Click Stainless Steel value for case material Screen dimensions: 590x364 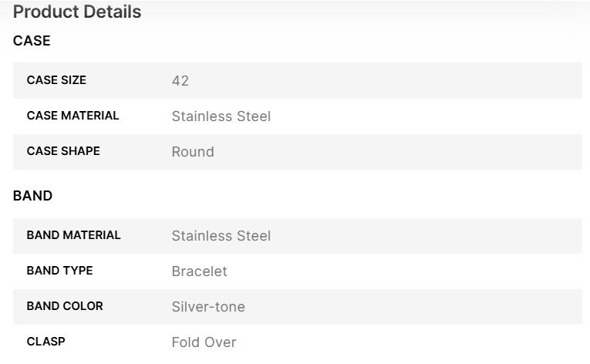(221, 116)
